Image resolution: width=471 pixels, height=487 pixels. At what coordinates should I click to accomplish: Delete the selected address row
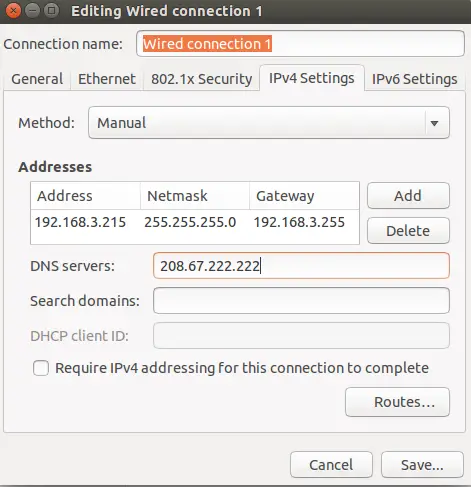coord(408,231)
